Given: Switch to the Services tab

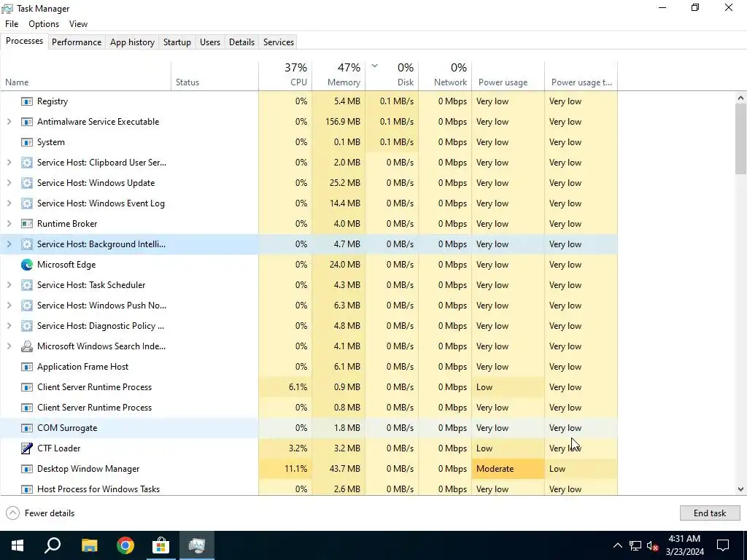Looking at the screenshot, I should (279, 42).
